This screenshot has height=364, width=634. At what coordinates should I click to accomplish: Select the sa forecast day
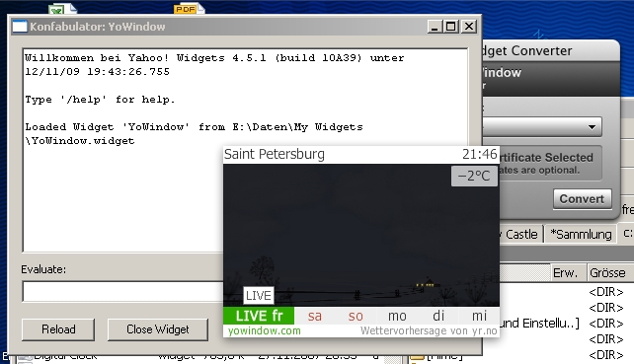[315, 316]
